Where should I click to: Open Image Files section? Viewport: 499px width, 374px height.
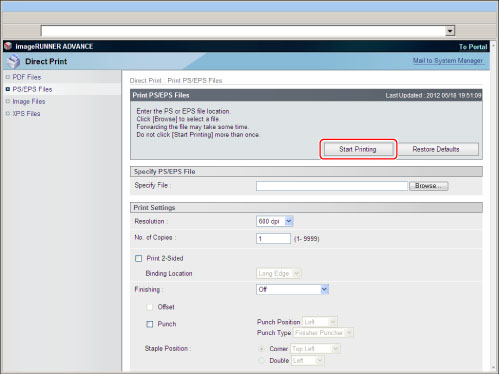pyautogui.click(x=29, y=101)
